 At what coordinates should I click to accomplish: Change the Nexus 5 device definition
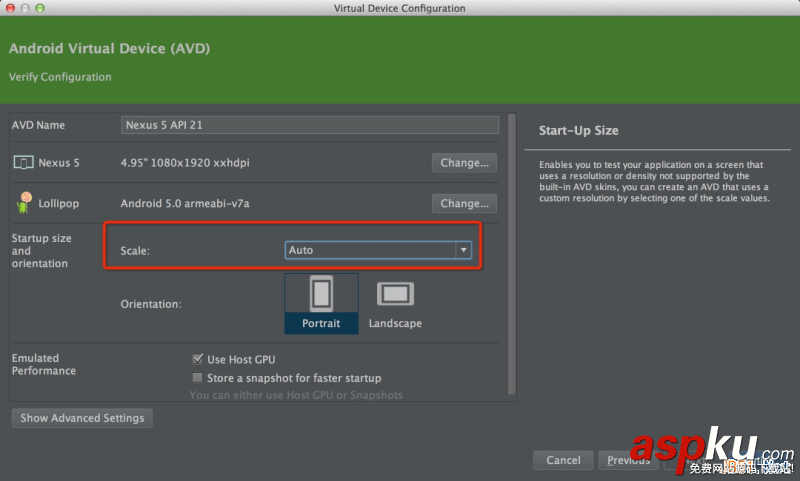(464, 163)
